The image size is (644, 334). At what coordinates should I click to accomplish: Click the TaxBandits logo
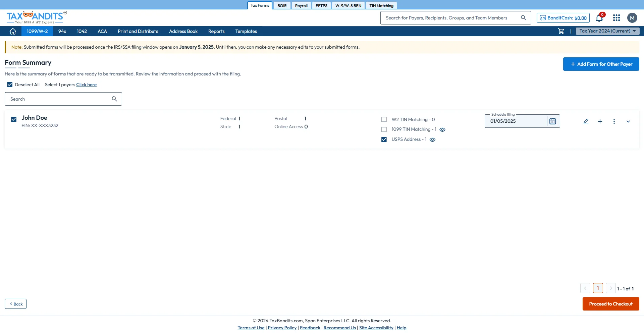[x=37, y=17]
